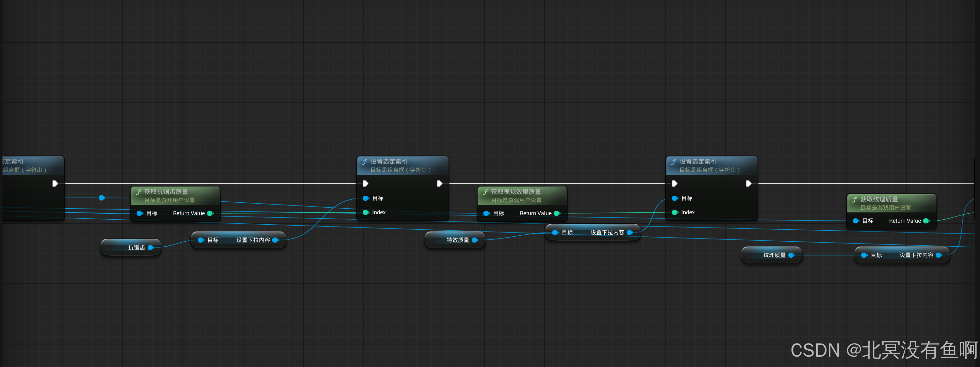The height and width of the screenshot is (367, 980).
Task: Click the 特效质量 variable output pin
Action: pos(474,240)
